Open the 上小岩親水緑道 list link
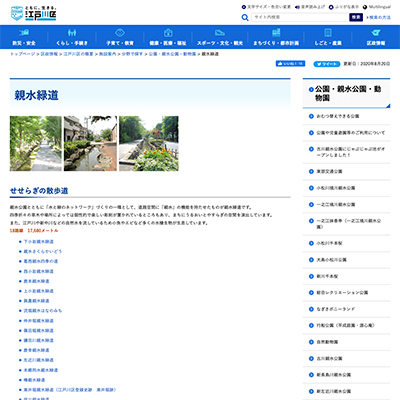400x400 pixels. point(39,291)
